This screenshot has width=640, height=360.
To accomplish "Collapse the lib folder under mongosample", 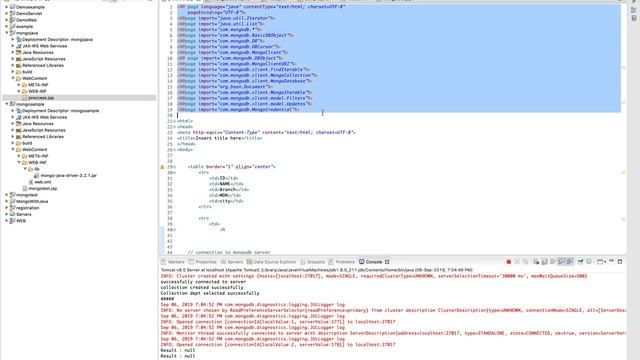I will (x=25, y=169).
